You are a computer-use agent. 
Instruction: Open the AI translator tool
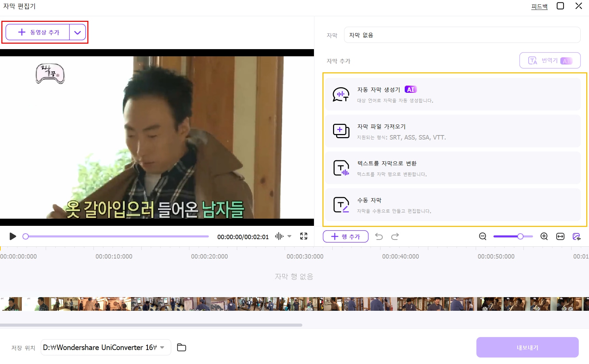[549, 60]
